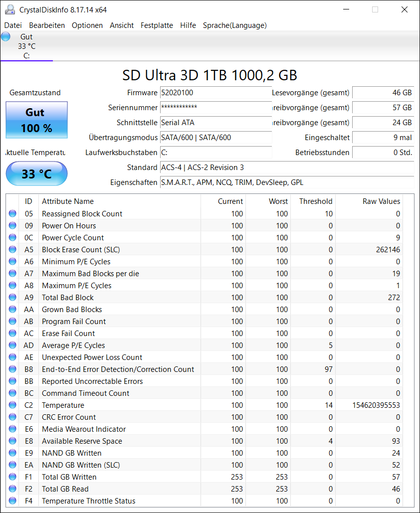Viewport: 420px width, 513px height.
Task: Click status orb of Power On Hours
Action: point(12,225)
